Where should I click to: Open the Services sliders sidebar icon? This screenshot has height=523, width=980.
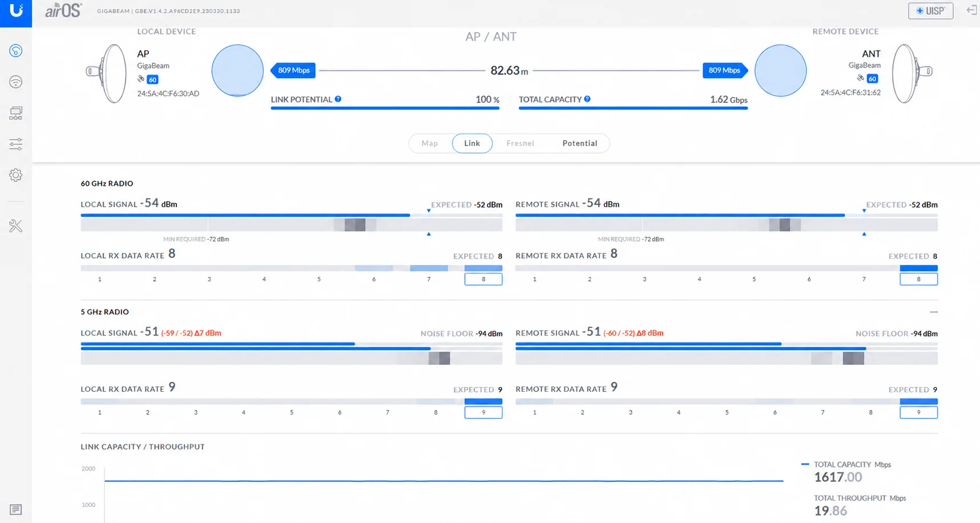point(16,144)
